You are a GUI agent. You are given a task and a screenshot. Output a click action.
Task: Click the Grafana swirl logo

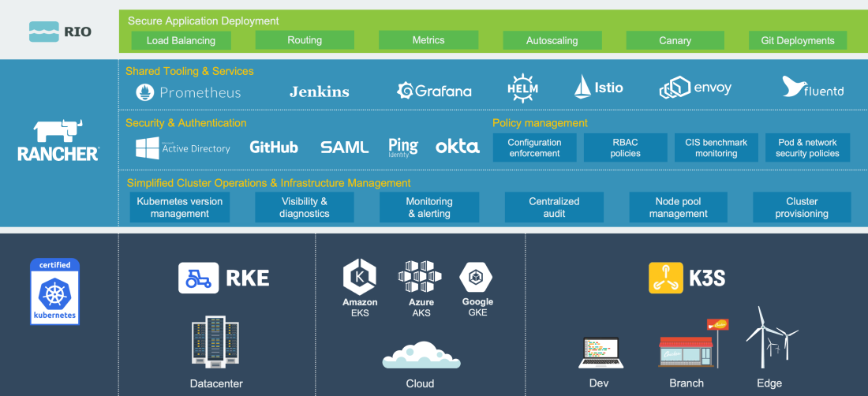[406, 91]
